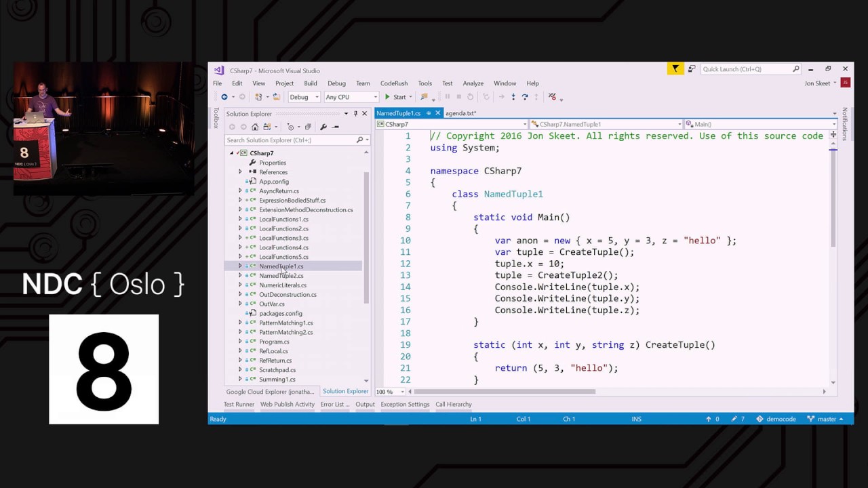Click the Solution Explorer Home icon
Screen dimensions: 868x488
point(255,127)
